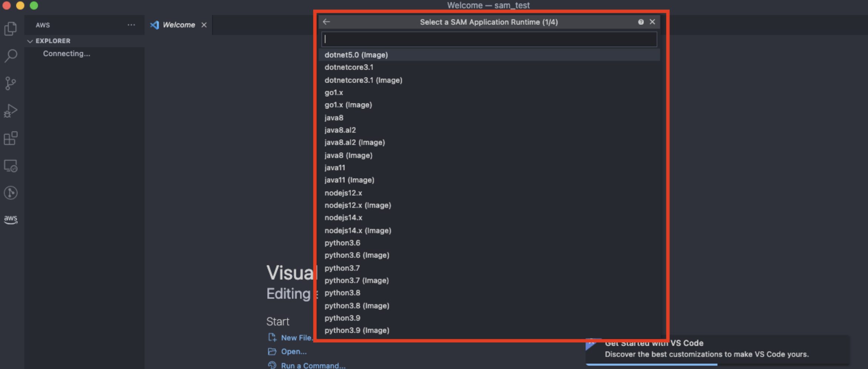Close the SAM runtime picker dialog

click(x=652, y=22)
